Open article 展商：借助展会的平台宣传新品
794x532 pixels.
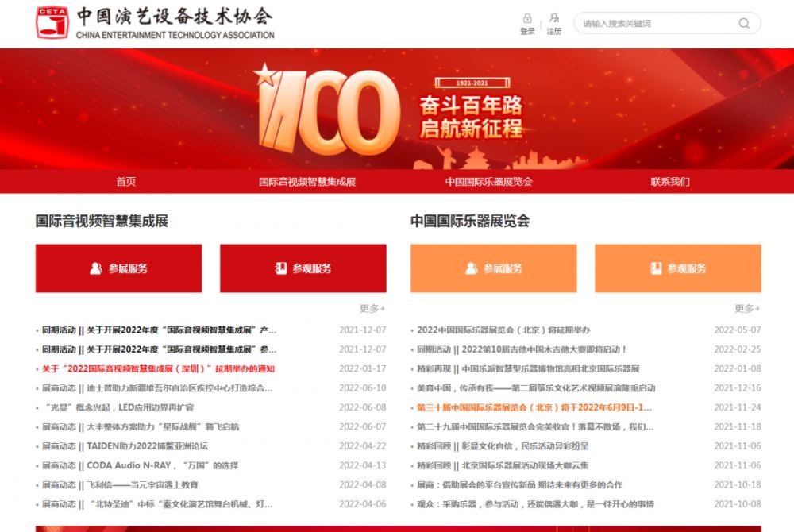click(x=519, y=485)
